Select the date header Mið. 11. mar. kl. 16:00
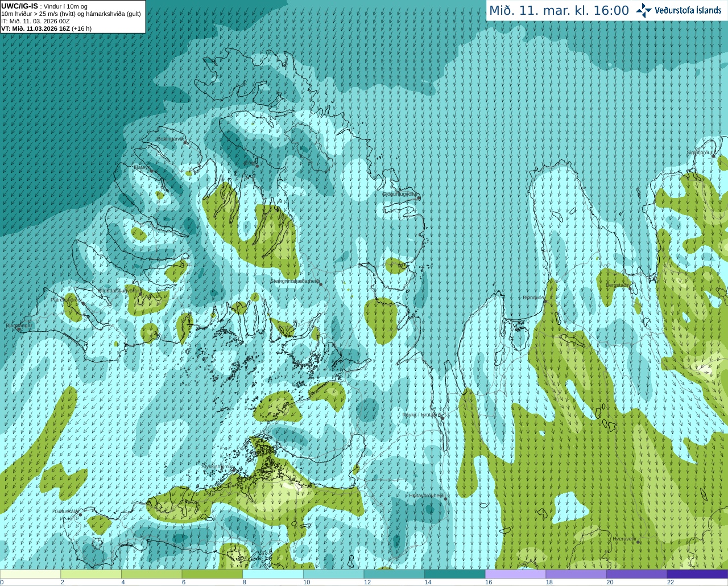Screen dimensions: 728x586 (559, 11)
